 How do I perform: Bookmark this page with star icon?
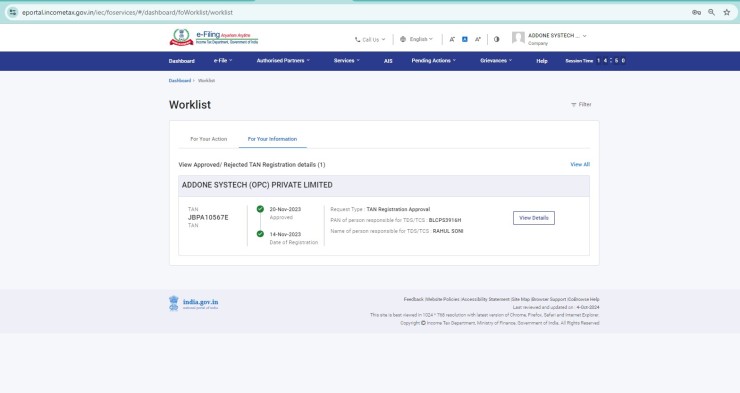[727, 12]
